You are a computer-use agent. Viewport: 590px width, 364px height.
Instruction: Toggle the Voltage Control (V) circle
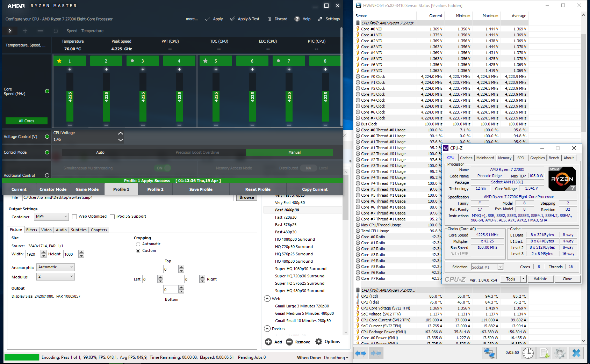coord(47,137)
